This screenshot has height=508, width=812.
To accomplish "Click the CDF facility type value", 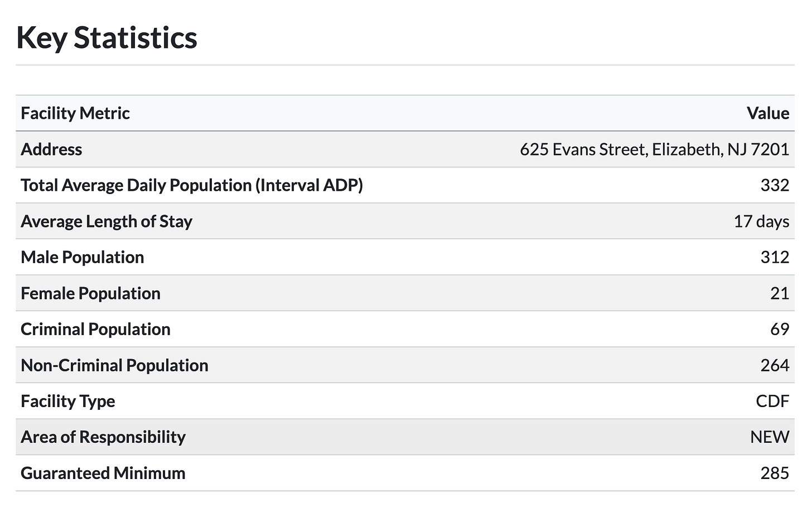I will (772, 401).
